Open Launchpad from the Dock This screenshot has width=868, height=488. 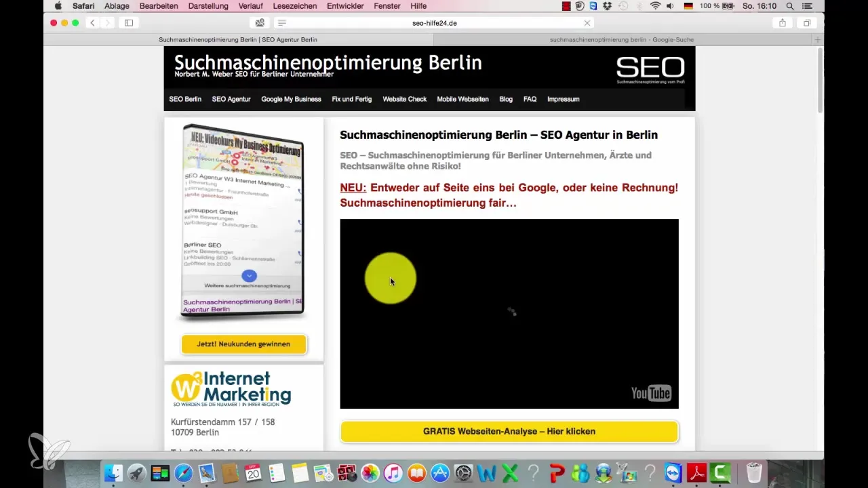click(137, 472)
